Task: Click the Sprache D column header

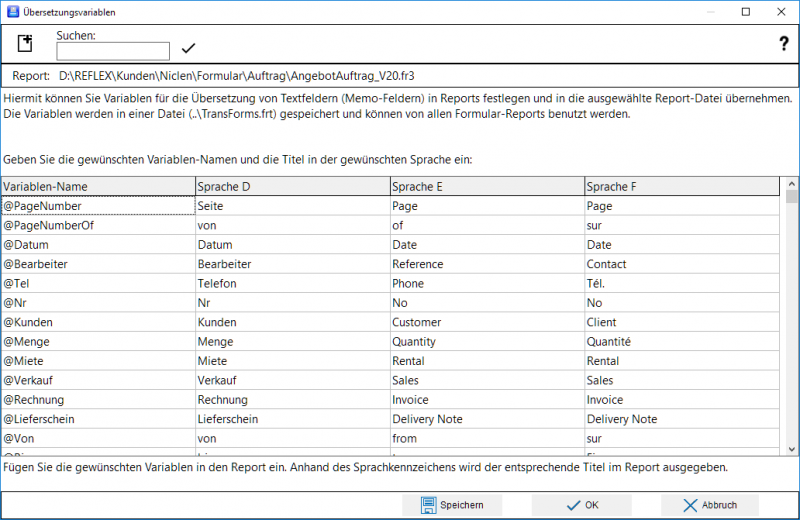Action: [292, 186]
